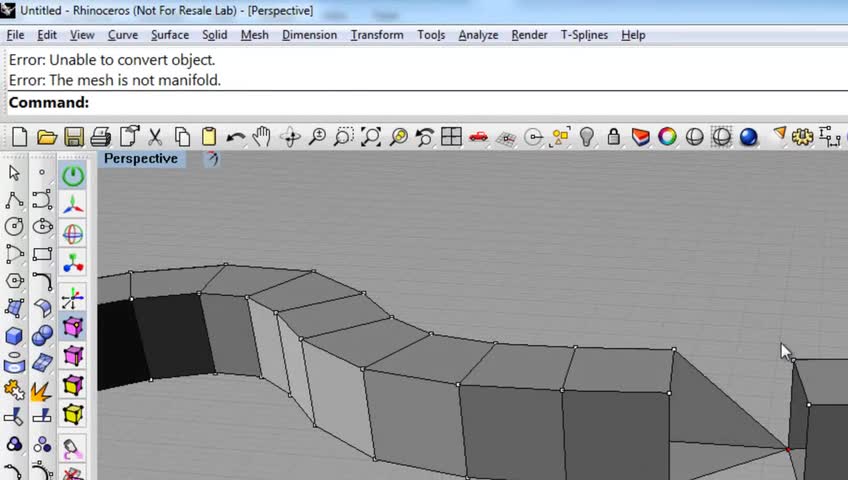This screenshot has height=480, width=848.
Task: Pick the Ellipse tool in sidebar
Action: [x=42, y=226]
